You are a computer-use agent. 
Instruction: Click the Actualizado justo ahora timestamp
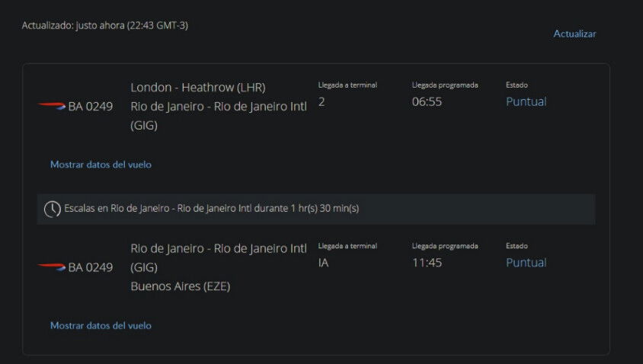pyautogui.click(x=104, y=25)
